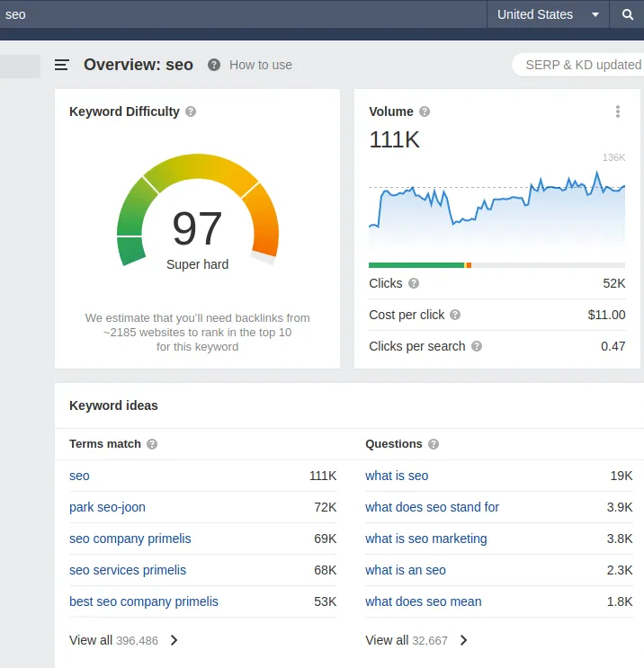Open the Volume card three-dot menu
This screenshot has height=668, width=644.
coord(618,111)
